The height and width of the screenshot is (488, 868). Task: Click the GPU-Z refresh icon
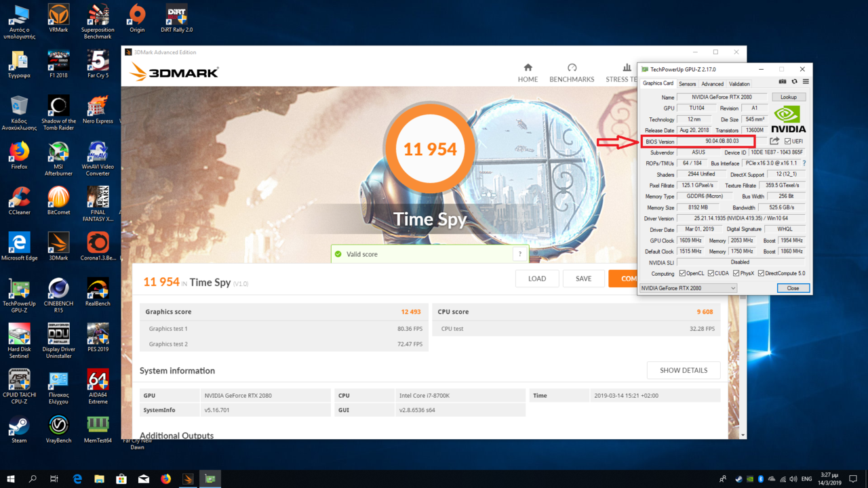click(x=794, y=82)
